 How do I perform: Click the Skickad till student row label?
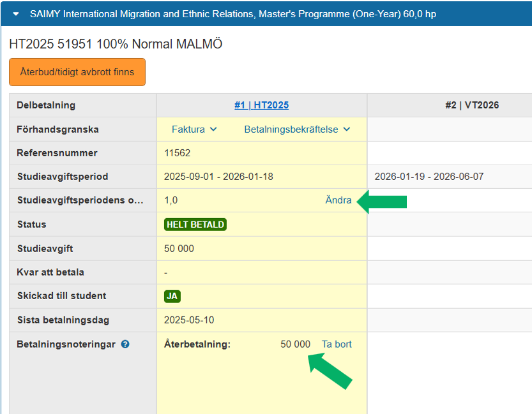62,296
